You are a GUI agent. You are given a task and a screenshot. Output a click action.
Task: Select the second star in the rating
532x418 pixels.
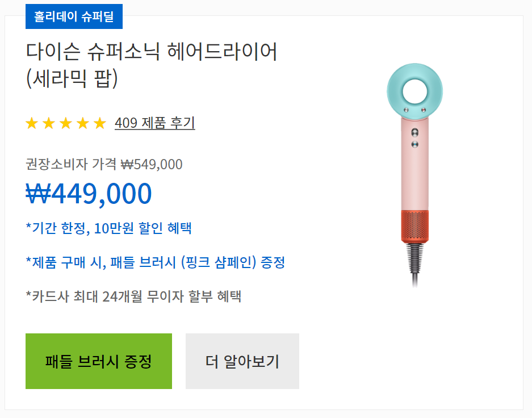(x=49, y=123)
